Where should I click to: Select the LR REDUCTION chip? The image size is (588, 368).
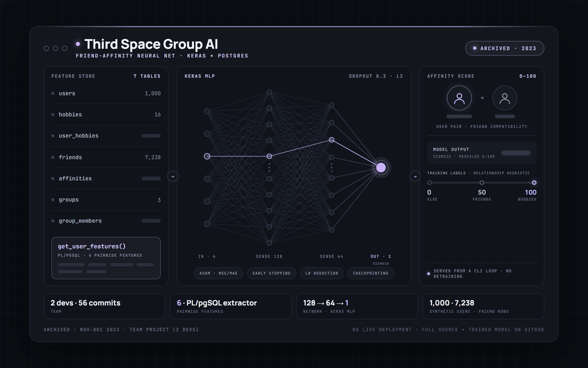point(322,273)
